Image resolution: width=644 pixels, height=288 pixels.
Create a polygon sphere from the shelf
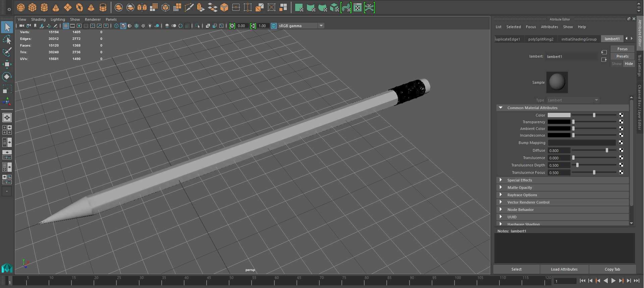click(x=21, y=7)
